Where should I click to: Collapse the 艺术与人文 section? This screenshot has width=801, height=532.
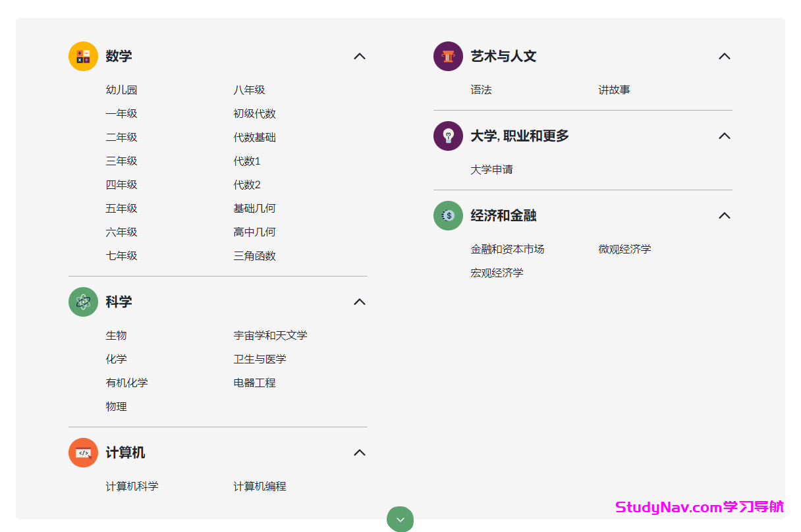725,57
